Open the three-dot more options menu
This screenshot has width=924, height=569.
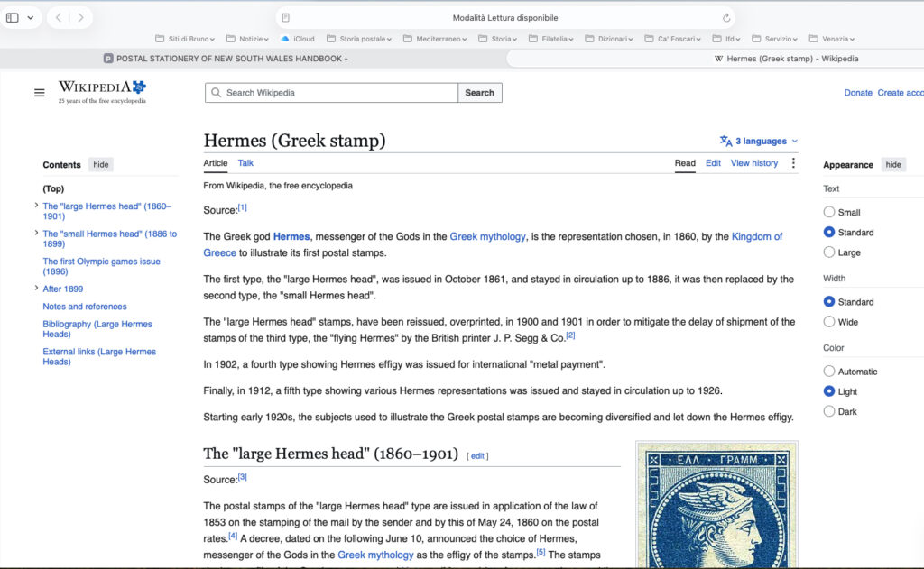(793, 163)
